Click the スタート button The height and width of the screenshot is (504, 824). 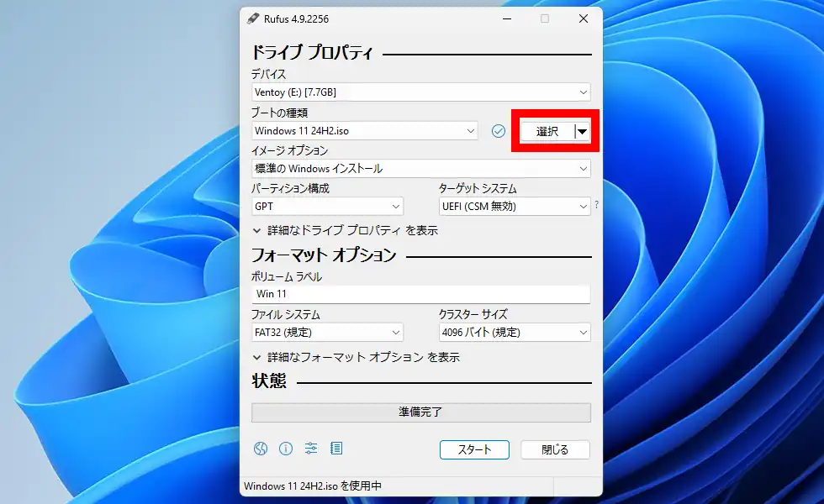pos(474,450)
